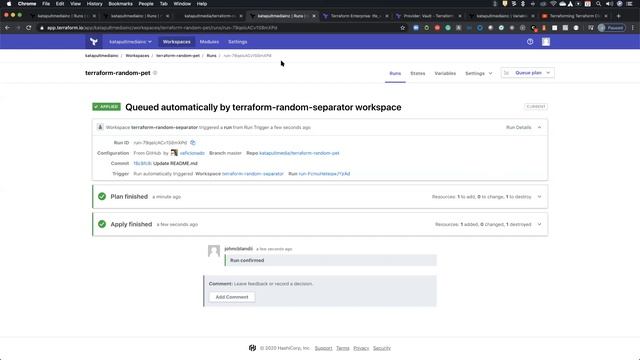Switch to the States tab
This screenshot has width=640, height=360.
tap(418, 73)
